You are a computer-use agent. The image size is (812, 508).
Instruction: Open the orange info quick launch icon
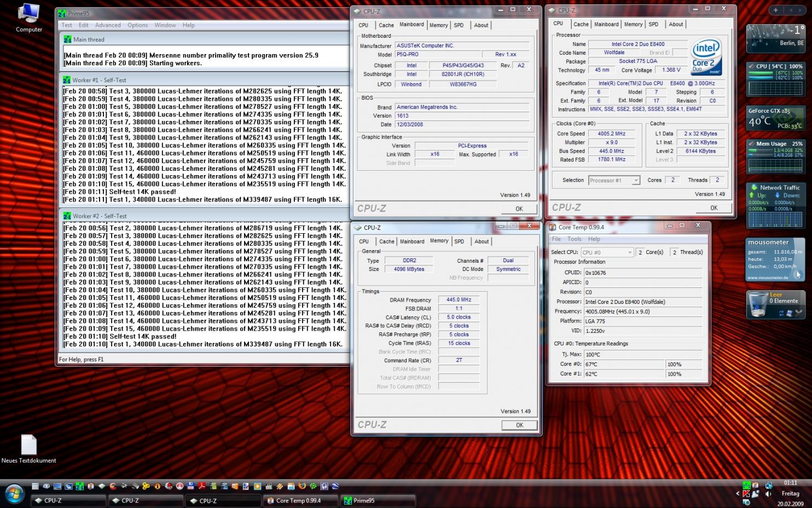point(158,486)
